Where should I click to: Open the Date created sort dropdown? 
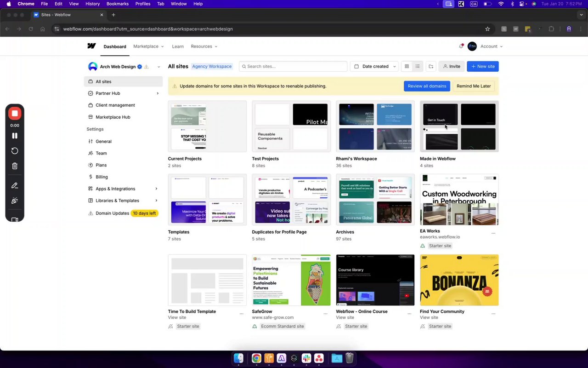pos(375,66)
